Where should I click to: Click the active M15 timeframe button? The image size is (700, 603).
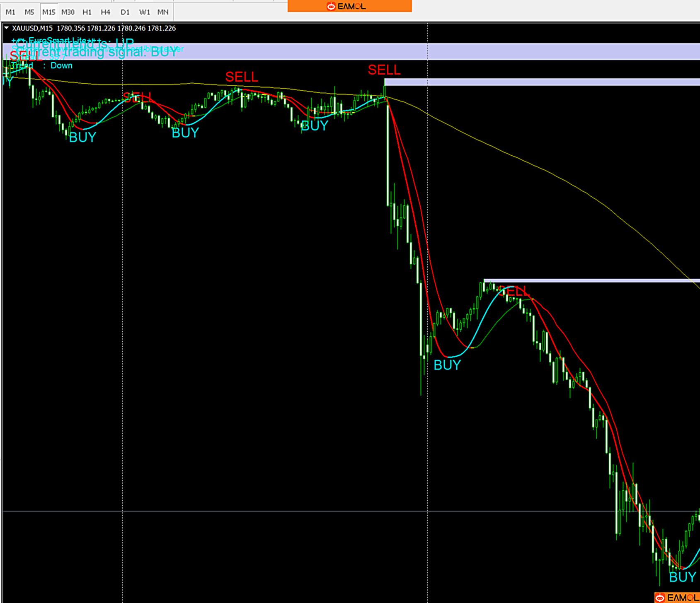48,12
